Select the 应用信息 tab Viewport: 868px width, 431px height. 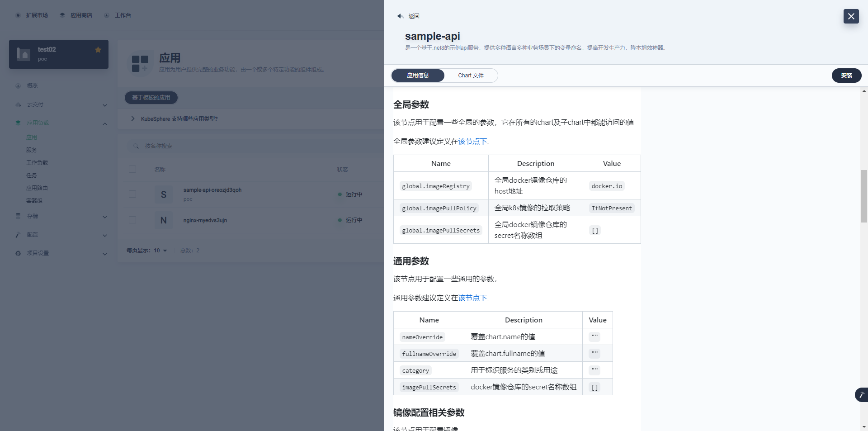[418, 76]
